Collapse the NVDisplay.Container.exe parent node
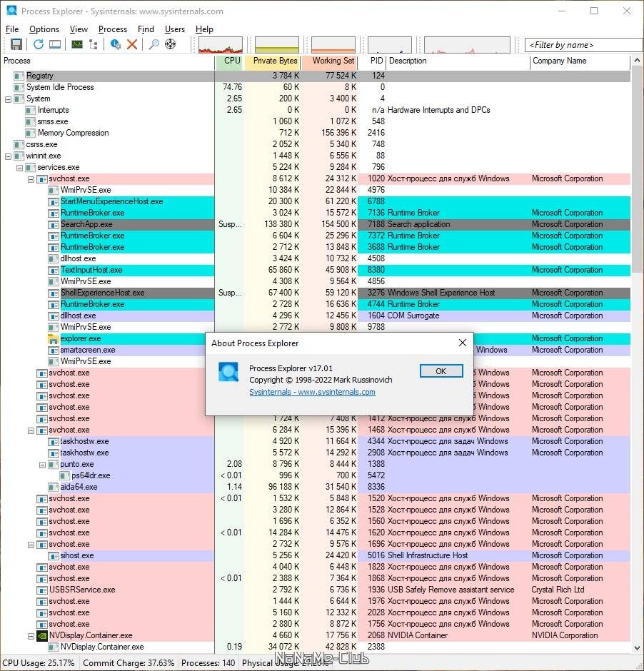Image resolution: width=644 pixels, height=671 pixels. tap(31, 636)
